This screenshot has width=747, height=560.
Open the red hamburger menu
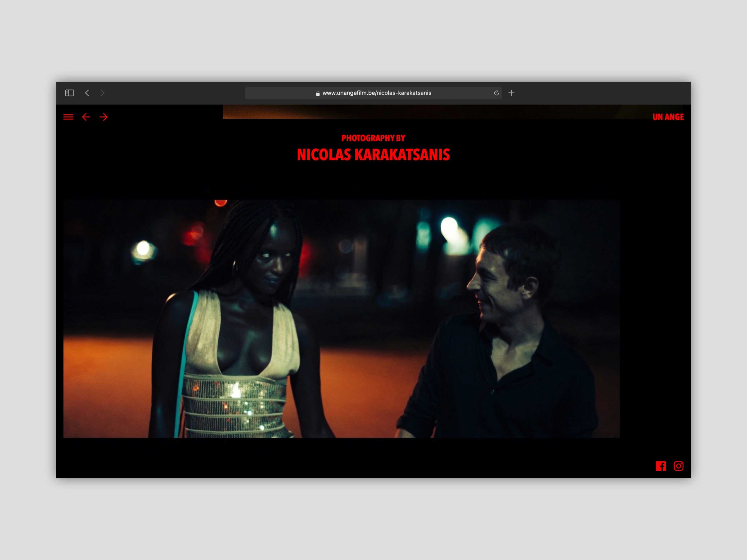68,117
